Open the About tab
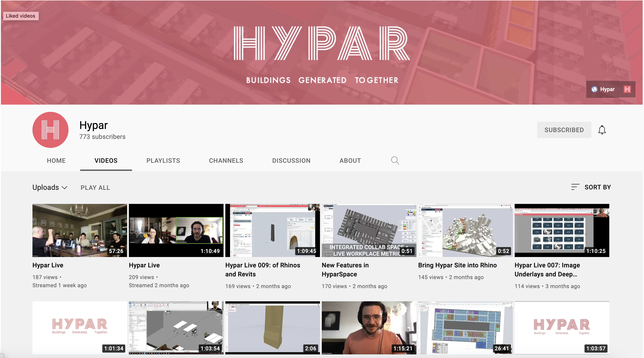 coord(350,161)
